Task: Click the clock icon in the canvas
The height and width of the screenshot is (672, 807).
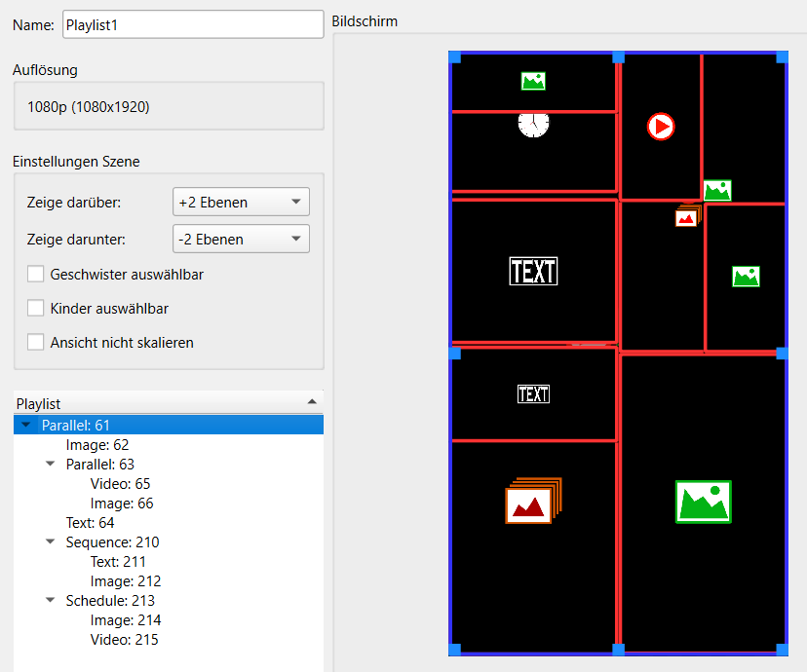Action: [x=533, y=124]
